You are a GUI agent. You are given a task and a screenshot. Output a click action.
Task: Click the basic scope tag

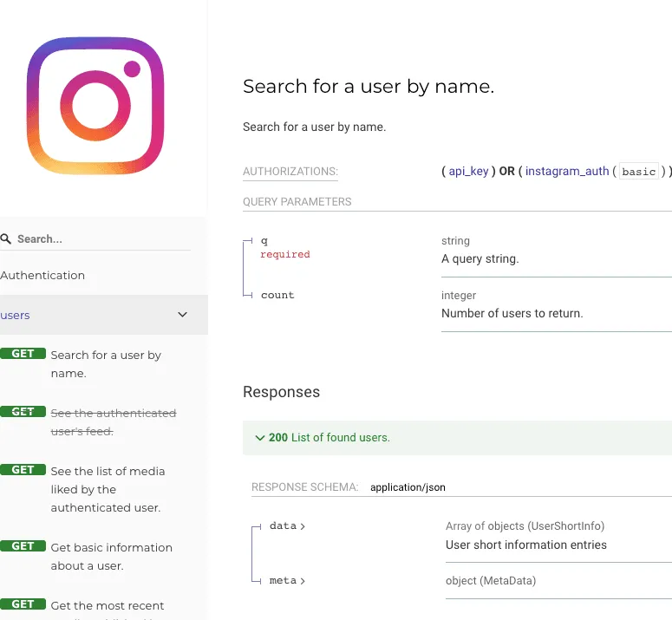tap(638, 172)
